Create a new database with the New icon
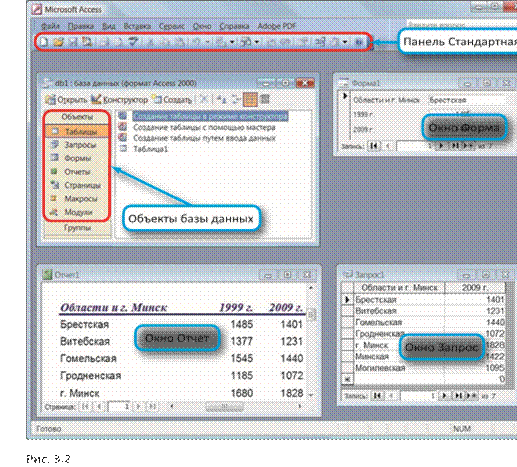 pos(43,42)
